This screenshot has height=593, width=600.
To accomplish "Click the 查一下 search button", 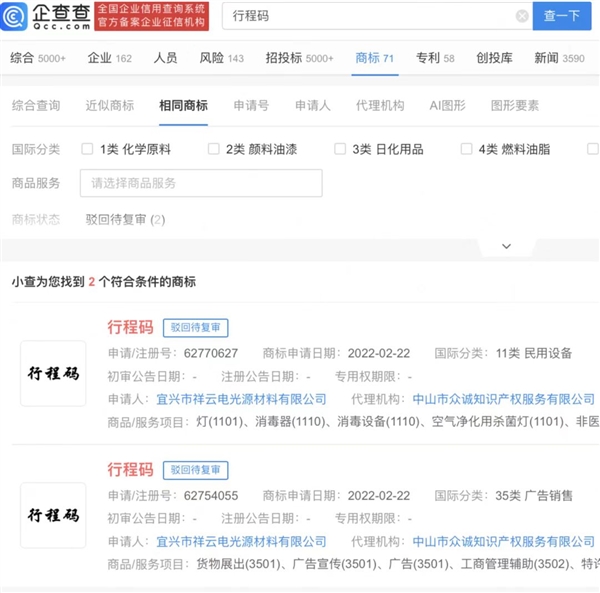I will 562,16.
